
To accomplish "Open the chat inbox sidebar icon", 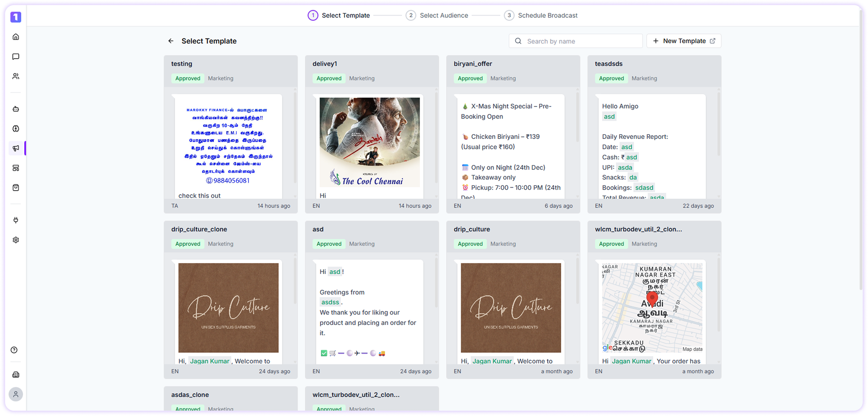I will (16, 56).
